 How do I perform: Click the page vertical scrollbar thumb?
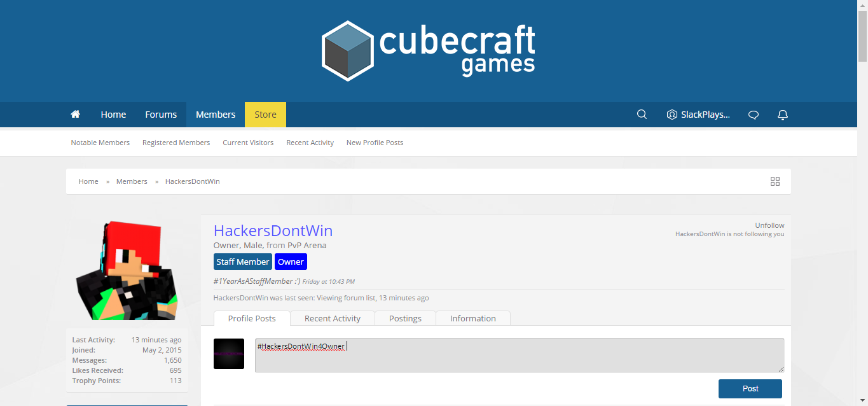[x=862, y=37]
